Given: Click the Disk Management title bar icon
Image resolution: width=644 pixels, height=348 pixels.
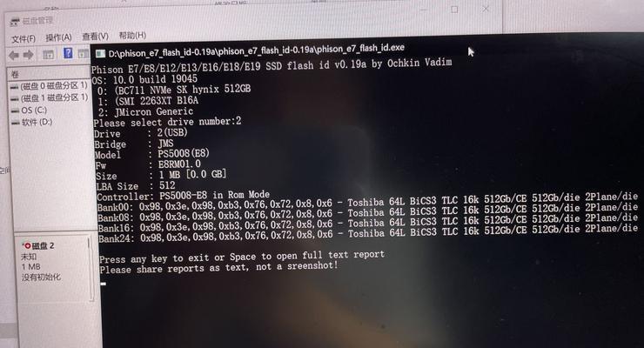Looking at the screenshot, I should [15, 22].
